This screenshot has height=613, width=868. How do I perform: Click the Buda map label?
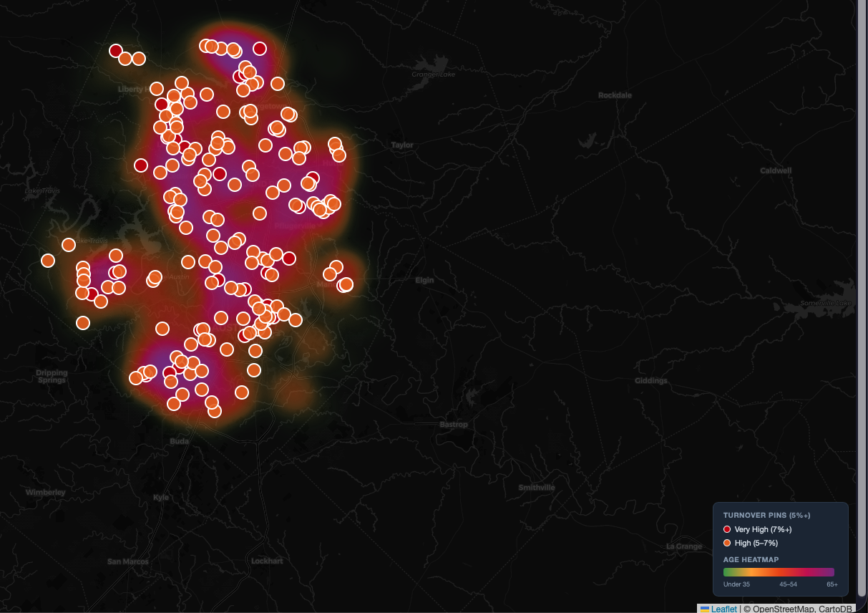coord(180,441)
